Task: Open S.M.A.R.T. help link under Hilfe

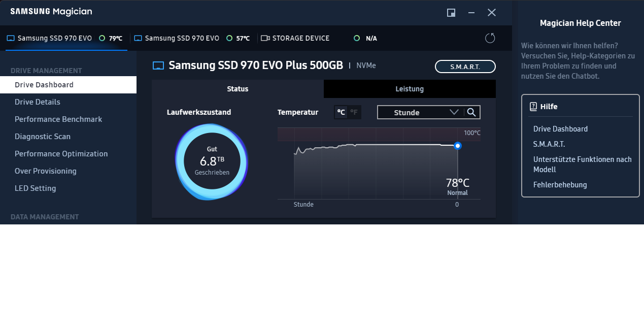Action: [549, 144]
